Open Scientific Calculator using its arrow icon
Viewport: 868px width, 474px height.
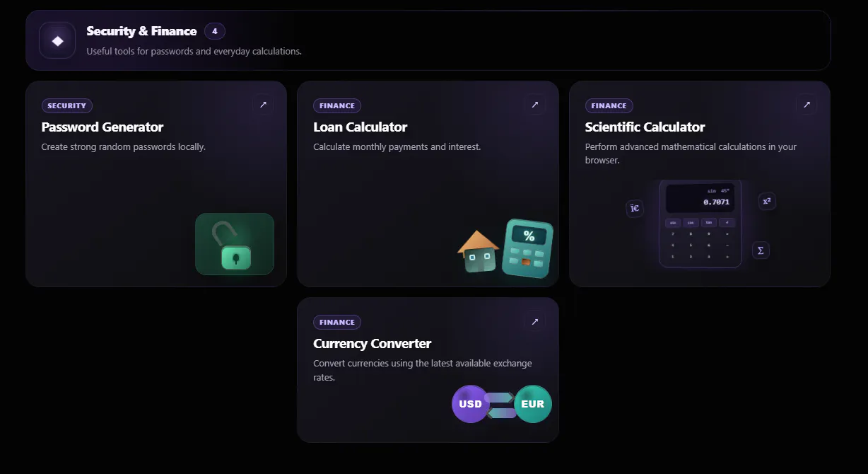tap(807, 105)
